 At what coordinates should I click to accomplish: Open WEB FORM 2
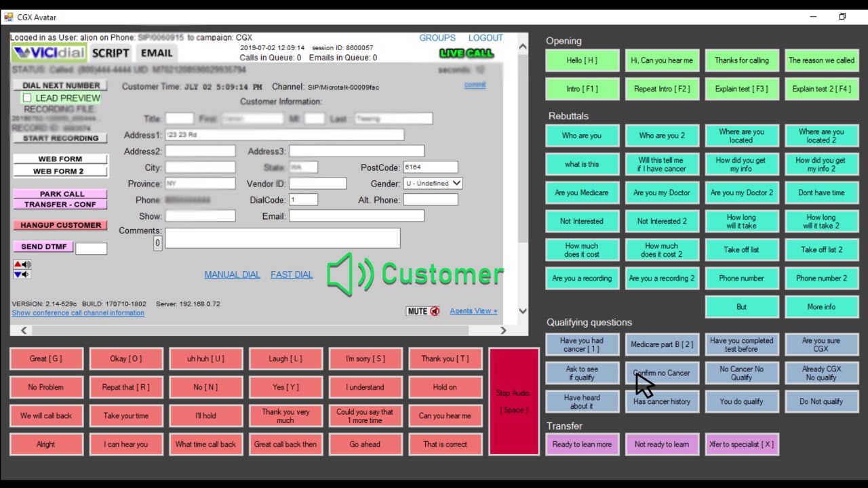61,171
